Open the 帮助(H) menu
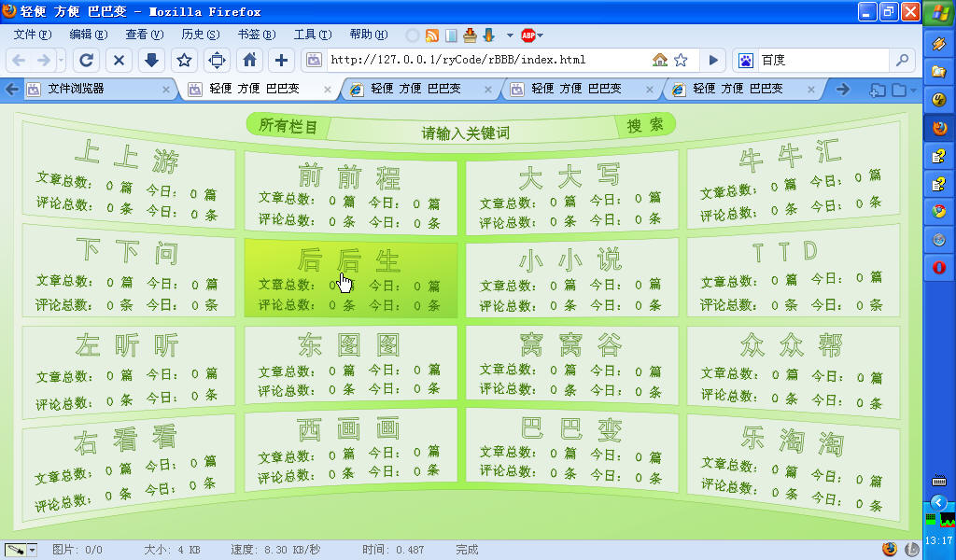Image resolution: width=956 pixels, height=560 pixels. (369, 35)
